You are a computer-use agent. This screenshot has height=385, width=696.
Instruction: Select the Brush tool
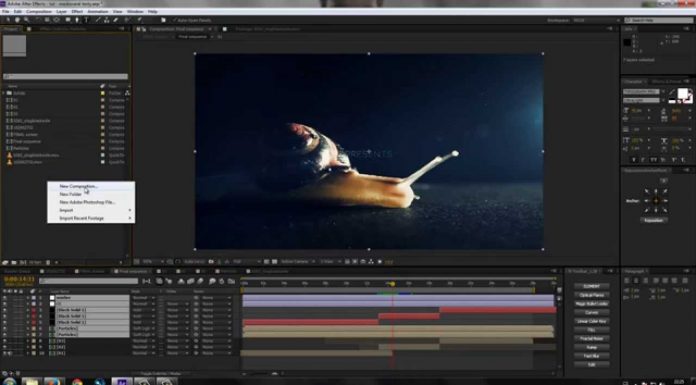98,20
